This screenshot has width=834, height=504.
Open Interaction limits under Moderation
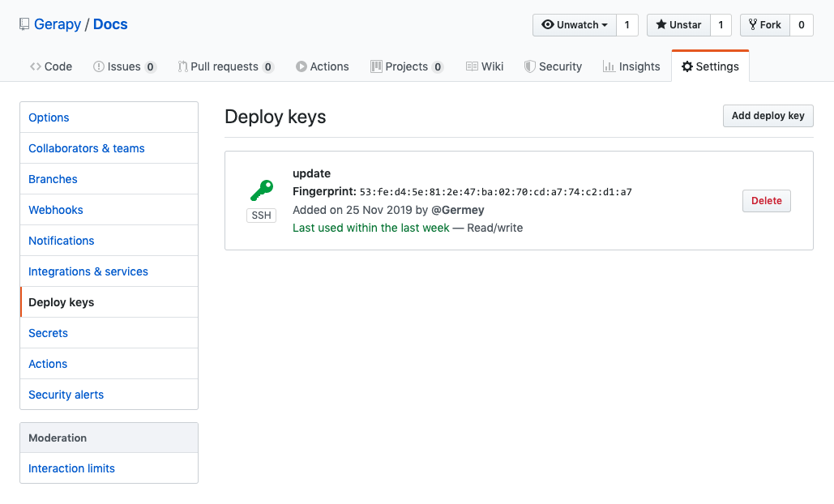(109, 468)
